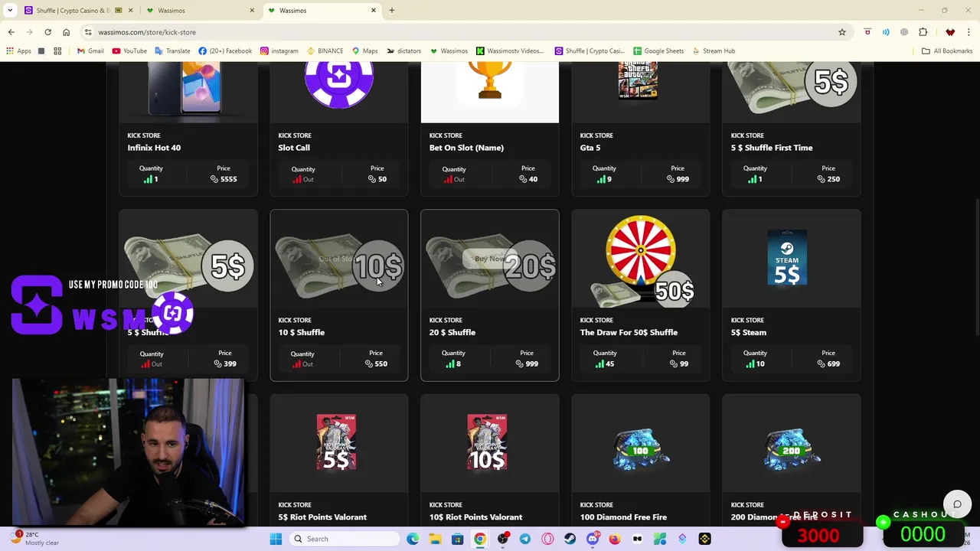Click the address bar URL field
980x551 pixels.
[x=459, y=32]
